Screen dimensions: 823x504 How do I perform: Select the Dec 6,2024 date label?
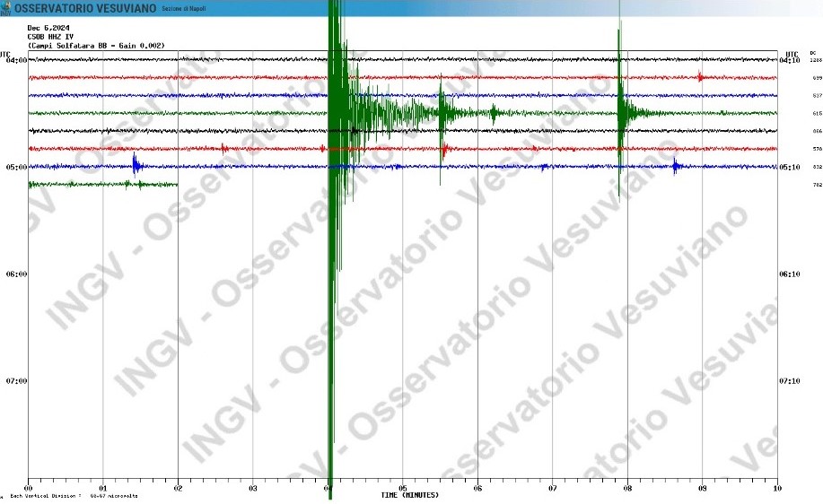[47, 27]
